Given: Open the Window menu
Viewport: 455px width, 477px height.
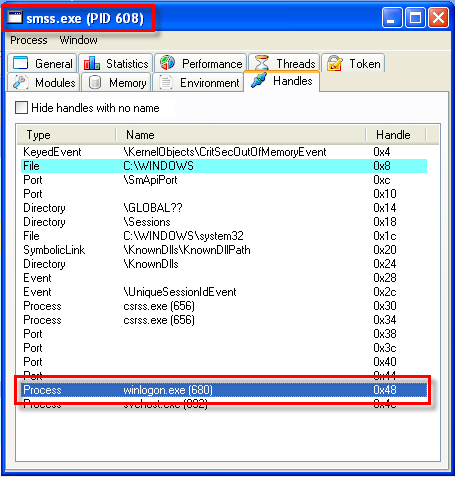Looking at the screenshot, I should click(79, 40).
